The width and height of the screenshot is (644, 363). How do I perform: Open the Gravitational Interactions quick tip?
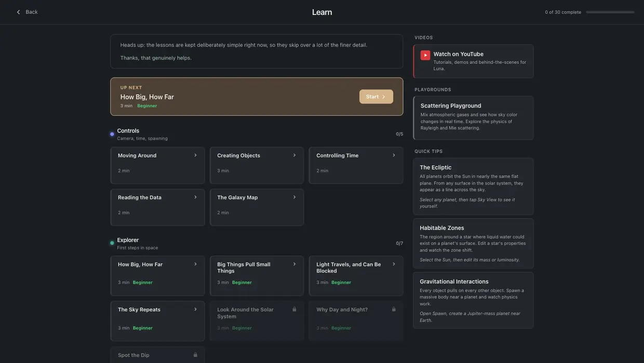click(474, 301)
